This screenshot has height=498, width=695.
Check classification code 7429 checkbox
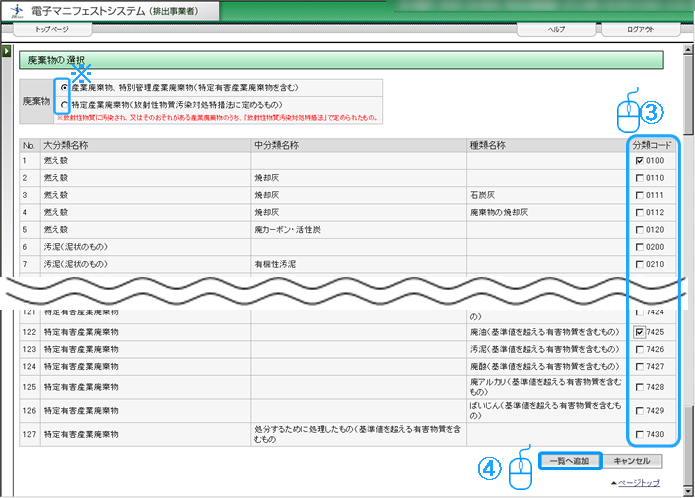[x=640, y=411]
